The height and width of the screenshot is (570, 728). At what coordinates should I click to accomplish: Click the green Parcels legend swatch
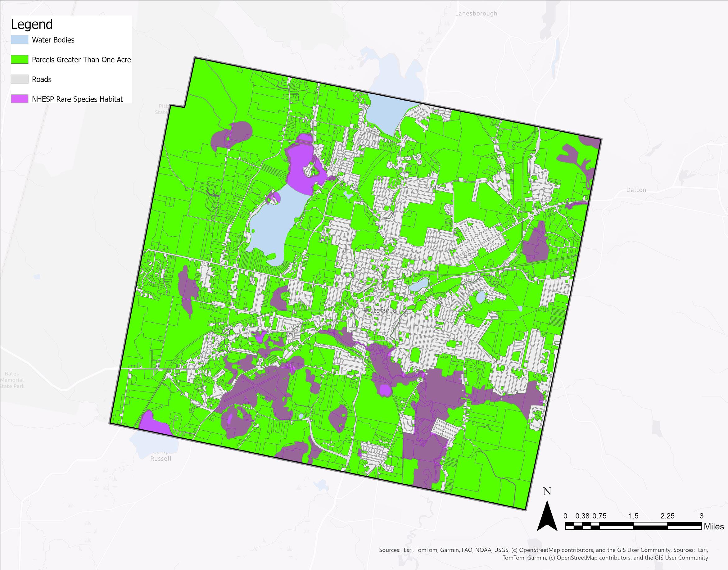(x=19, y=59)
